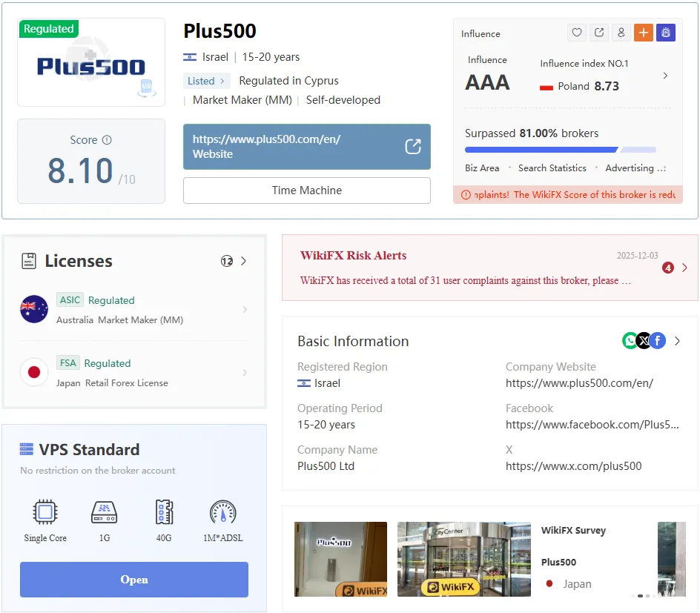Expand the Influence index chevron

point(665,76)
